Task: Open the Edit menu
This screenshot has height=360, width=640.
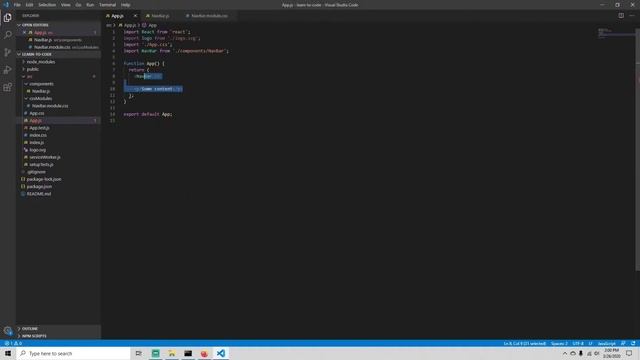Action: (29, 5)
